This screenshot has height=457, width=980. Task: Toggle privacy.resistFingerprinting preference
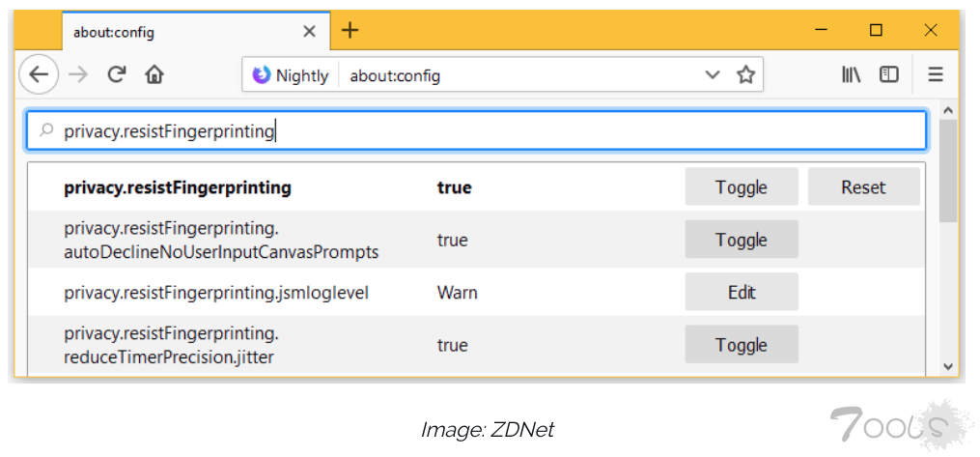click(x=742, y=187)
